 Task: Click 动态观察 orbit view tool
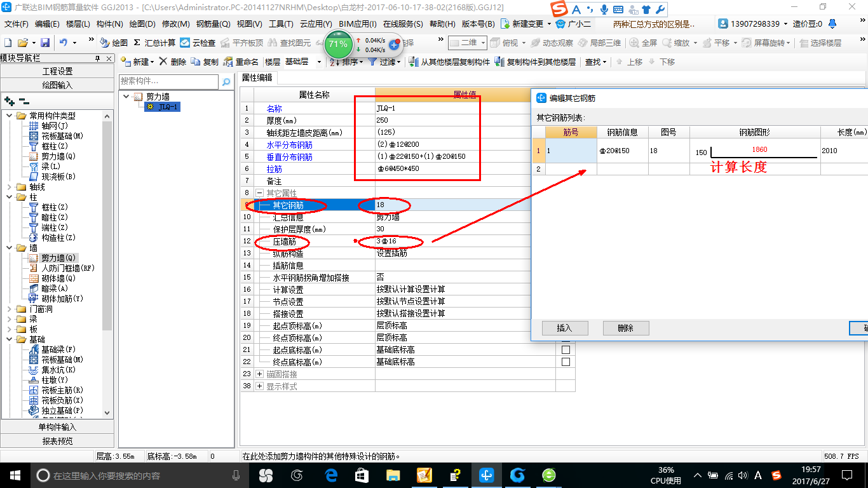(x=552, y=43)
